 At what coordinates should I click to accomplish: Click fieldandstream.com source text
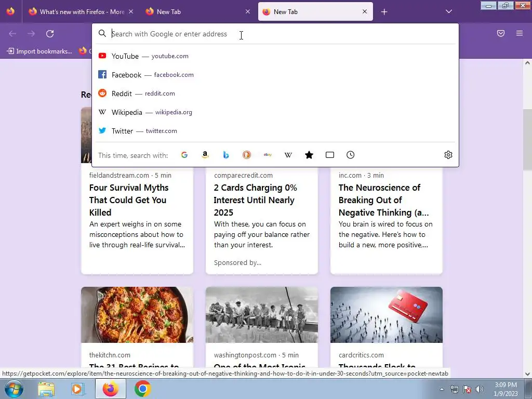(x=119, y=176)
